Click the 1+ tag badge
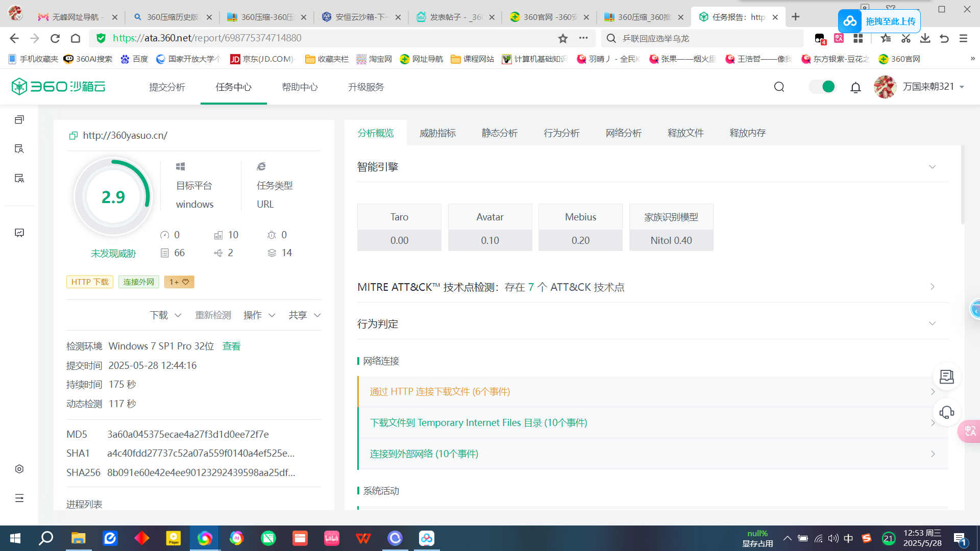Viewport: 980px width, 551px height. pyautogui.click(x=179, y=282)
